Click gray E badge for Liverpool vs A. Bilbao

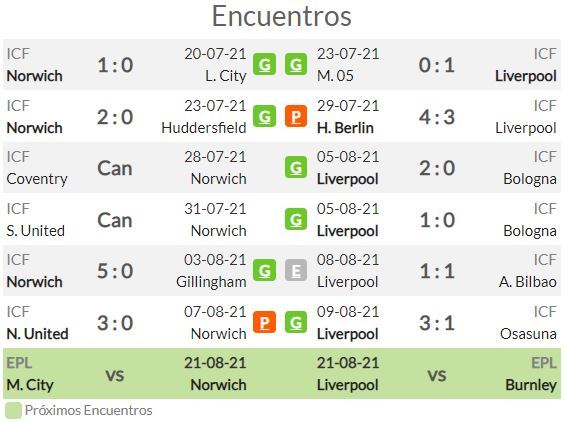tap(296, 270)
